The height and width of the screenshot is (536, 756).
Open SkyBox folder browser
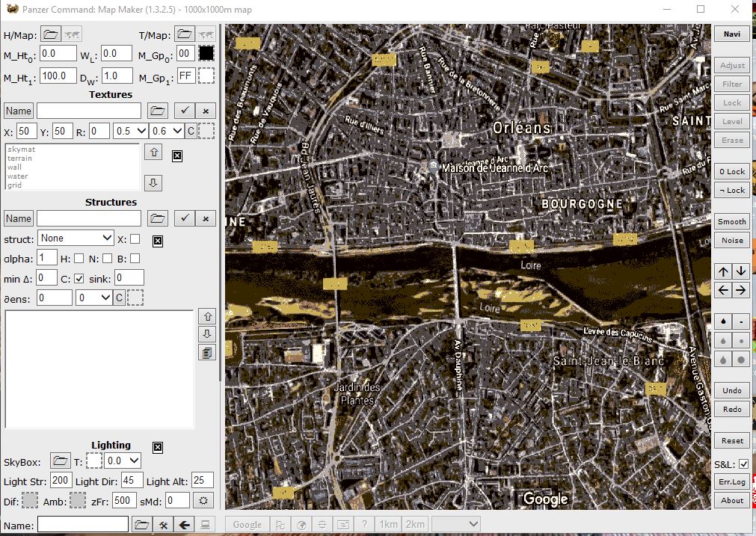click(x=61, y=460)
